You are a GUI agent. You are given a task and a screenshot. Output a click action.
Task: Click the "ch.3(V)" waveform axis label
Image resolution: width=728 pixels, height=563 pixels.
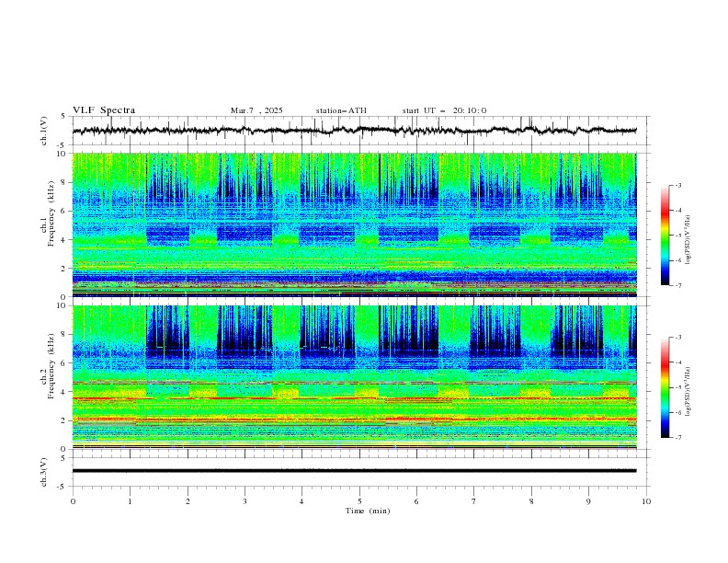click(44, 472)
